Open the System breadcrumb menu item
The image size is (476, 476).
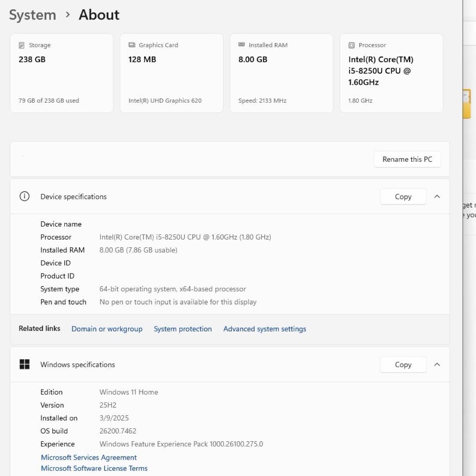32,15
